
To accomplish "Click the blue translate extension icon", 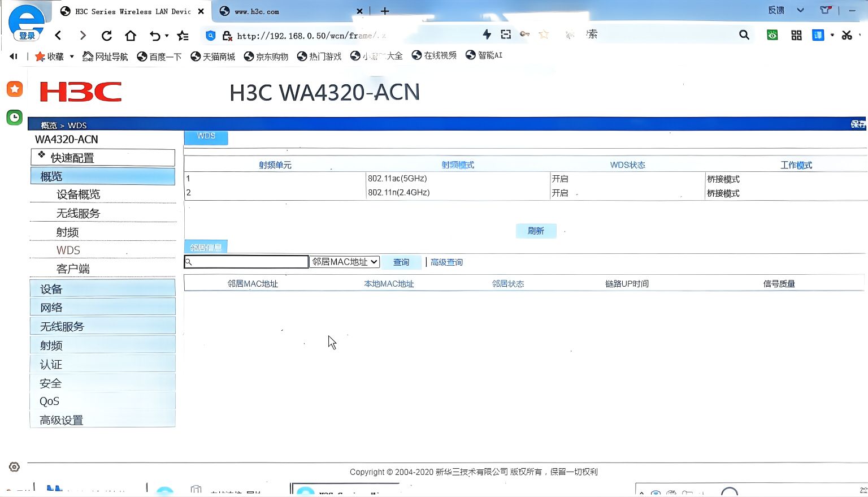I will pyautogui.click(x=818, y=35).
